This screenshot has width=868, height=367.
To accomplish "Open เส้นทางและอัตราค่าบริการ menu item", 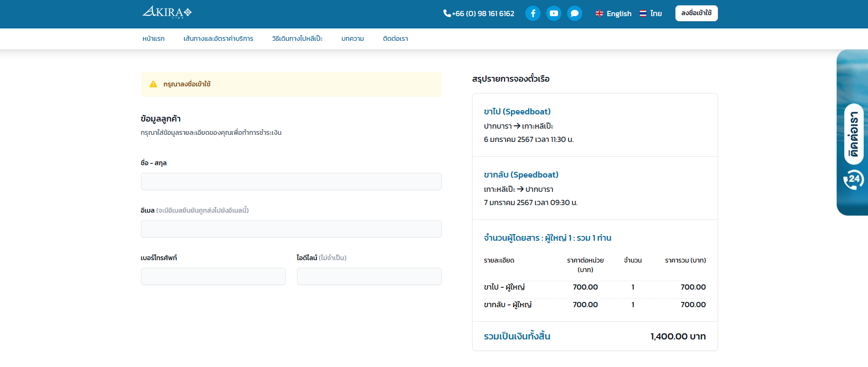I will click(x=218, y=38).
